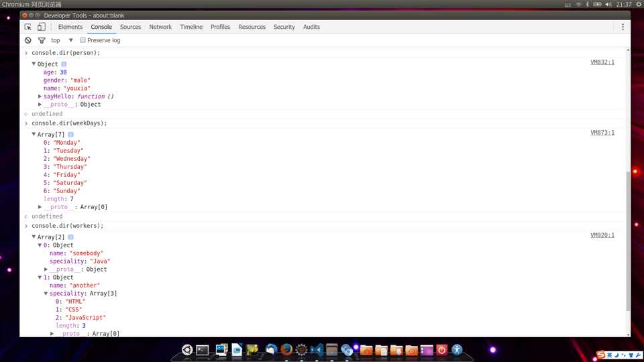Expand __proto__: Array[0] under weekDays
The image size is (644, 362).
(x=40, y=207)
